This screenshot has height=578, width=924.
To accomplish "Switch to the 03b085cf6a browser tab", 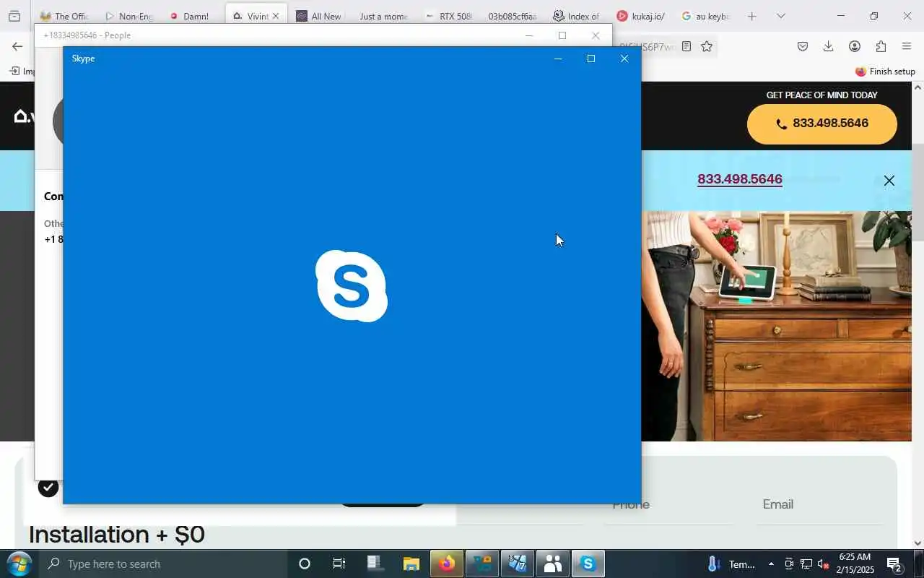I will coord(511,16).
